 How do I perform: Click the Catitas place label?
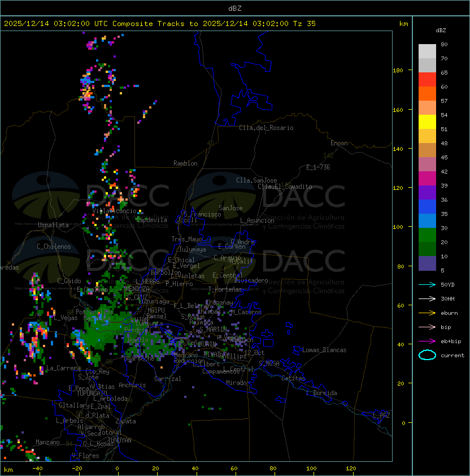click(293, 378)
